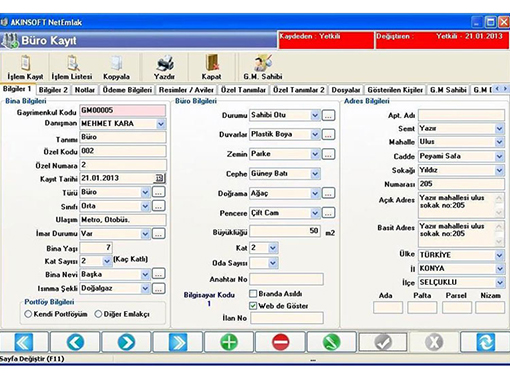The width and height of the screenshot is (510, 380).
Task: Click the Apt. Adı field
Action: pos(461,115)
